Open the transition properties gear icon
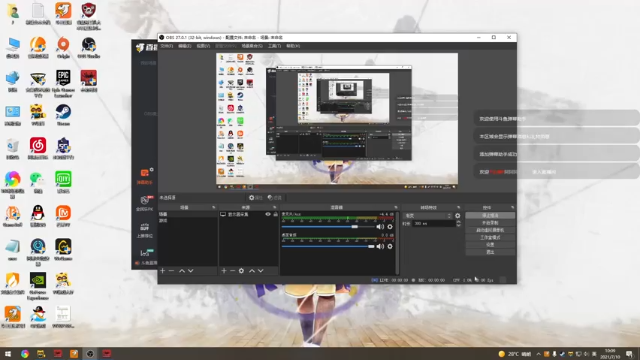The width and height of the screenshot is (640, 360). click(x=458, y=216)
